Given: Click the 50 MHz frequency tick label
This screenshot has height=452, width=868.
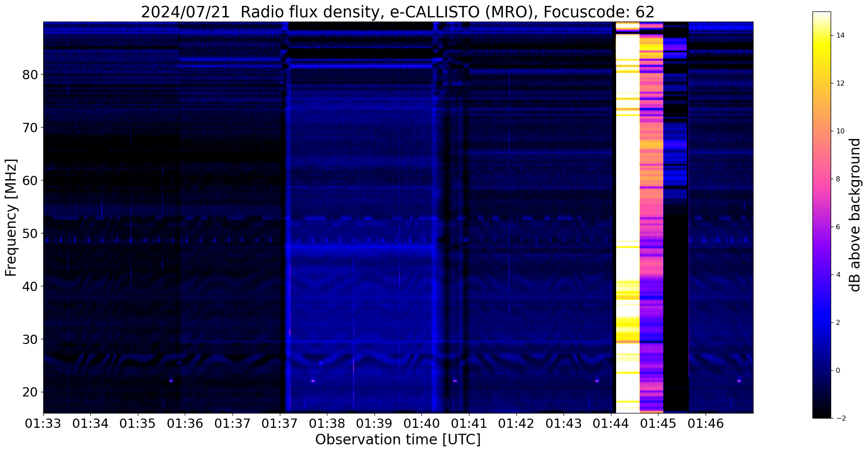Looking at the screenshot, I should pos(30,233).
